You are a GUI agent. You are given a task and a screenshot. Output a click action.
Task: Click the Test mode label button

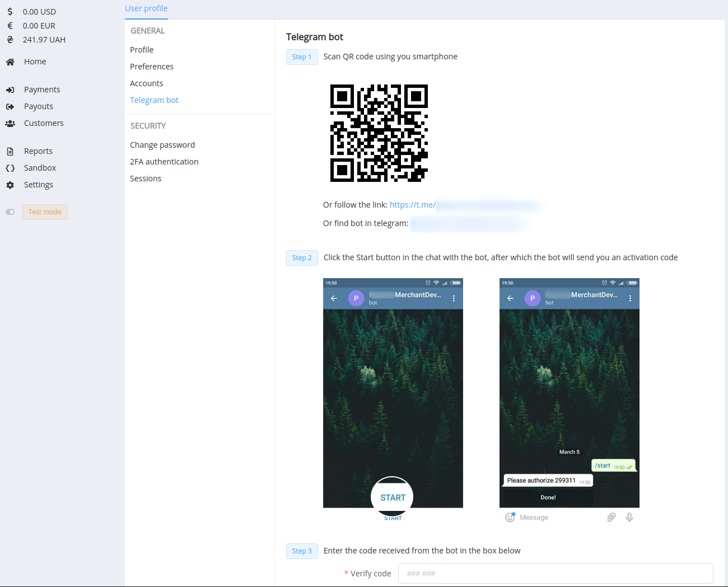(x=45, y=212)
